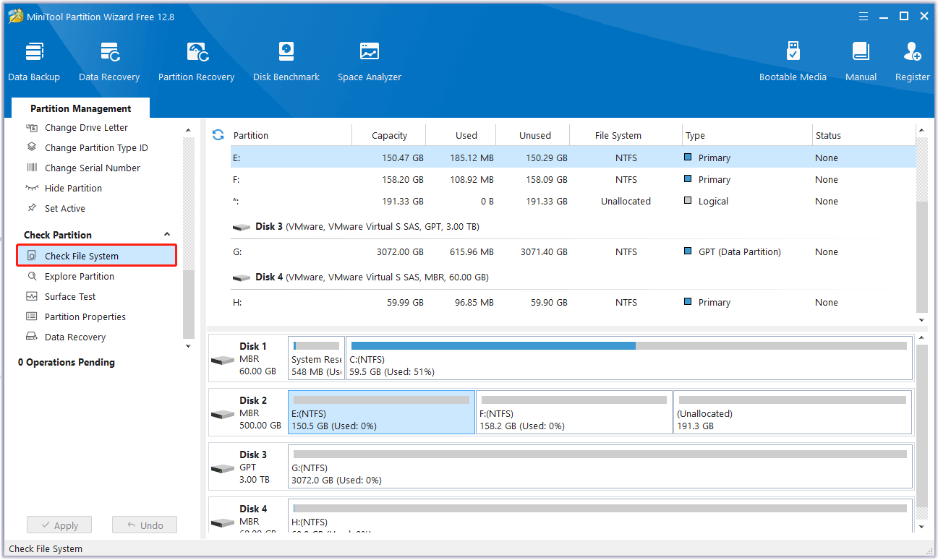Launch Partition Recovery wizard
Viewport: 938px width, 560px height.
[x=196, y=61]
